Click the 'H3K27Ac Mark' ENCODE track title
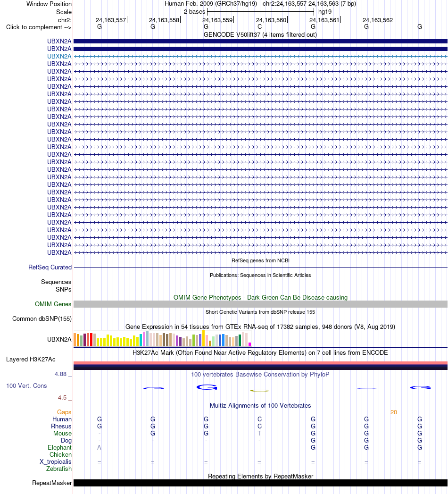 [260, 352]
